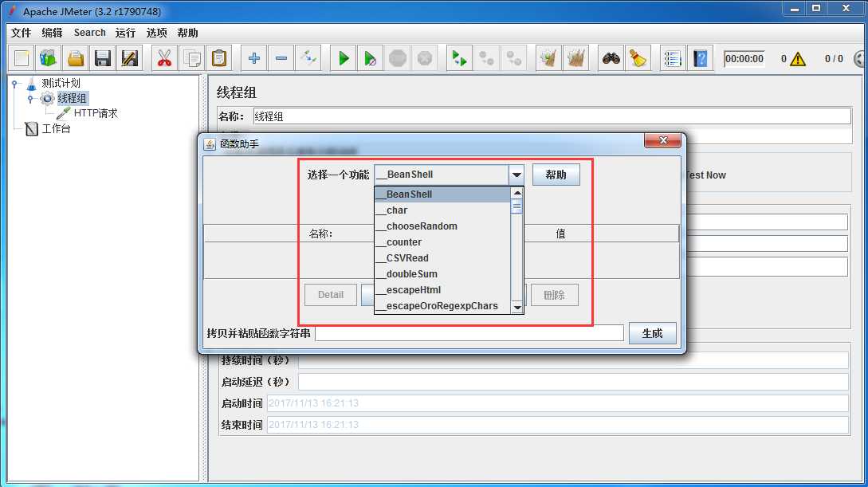Cut using the scissors icon
Image resolution: width=868 pixels, height=487 pixels.
coord(164,58)
